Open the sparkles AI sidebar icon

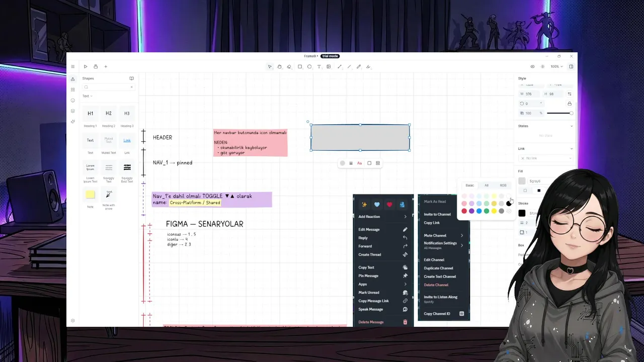[x=72, y=121]
